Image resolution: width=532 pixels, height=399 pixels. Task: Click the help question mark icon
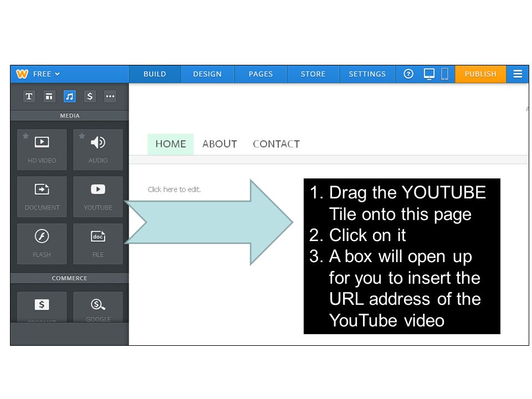(x=408, y=74)
